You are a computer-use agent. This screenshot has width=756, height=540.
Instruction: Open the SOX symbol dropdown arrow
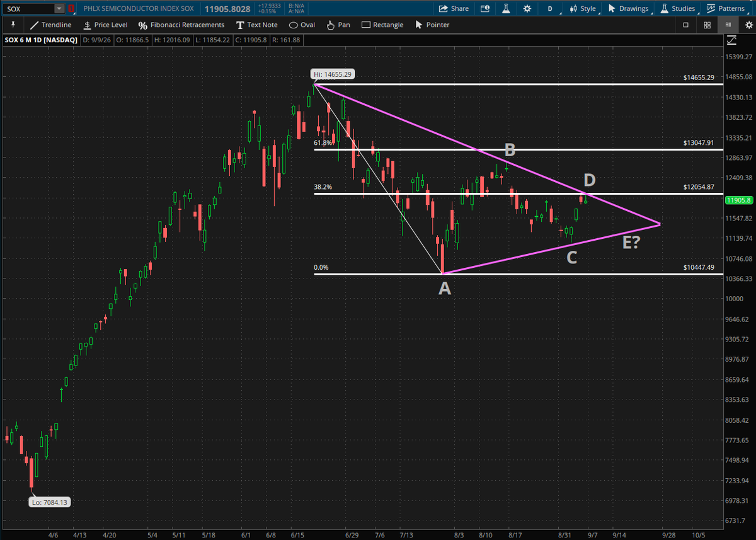(x=59, y=9)
